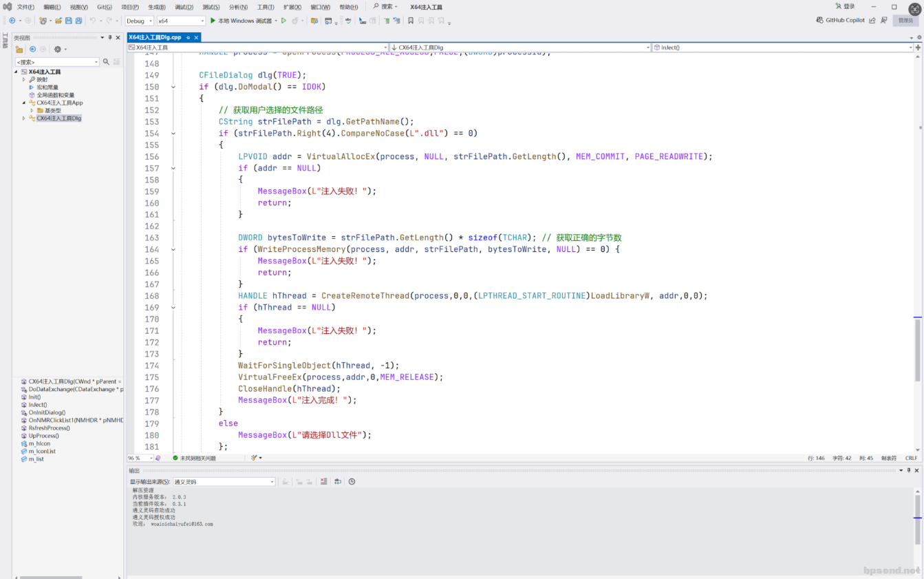Open the 生成(B) build menu
The image size is (924, 579).
pos(157,7)
